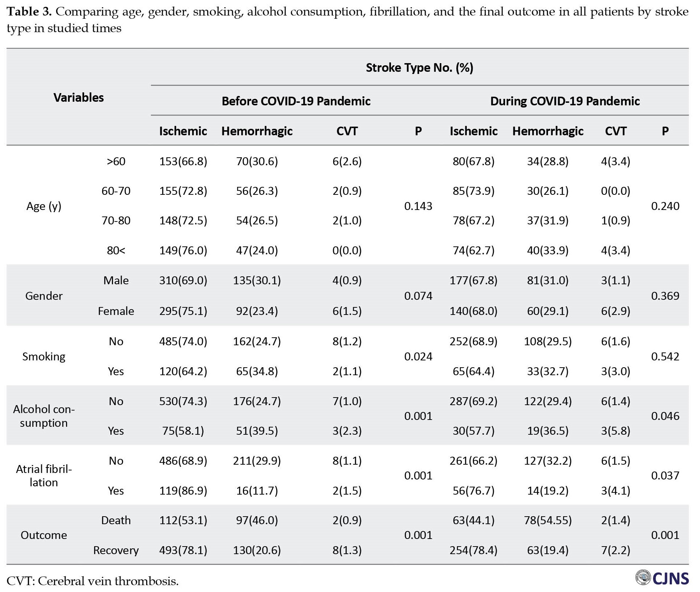
Task: Click the Gender row label
Action: [x=44, y=296]
